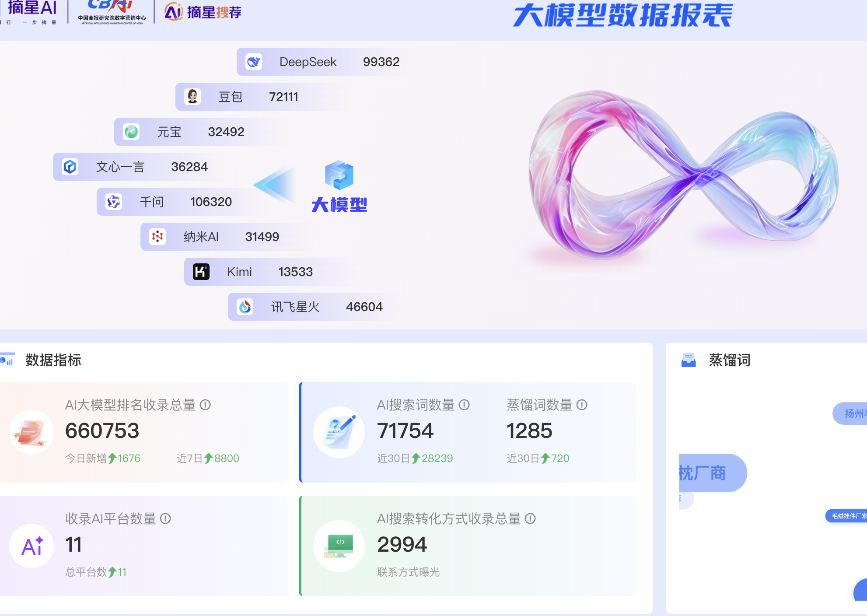
Task: Click the CBAI center logo
Action: (x=112, y=12)
